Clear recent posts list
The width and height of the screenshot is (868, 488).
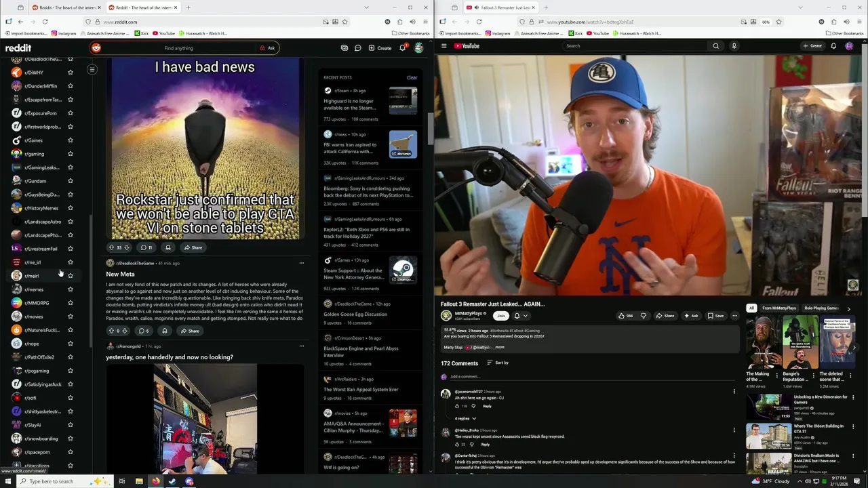tap(412, 77)
